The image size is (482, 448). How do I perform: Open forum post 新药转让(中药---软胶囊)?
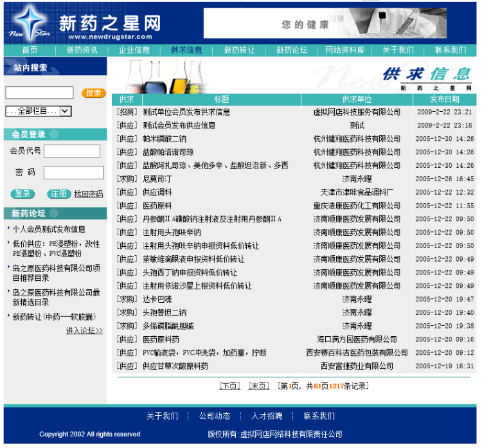click(x=54, y=317)
